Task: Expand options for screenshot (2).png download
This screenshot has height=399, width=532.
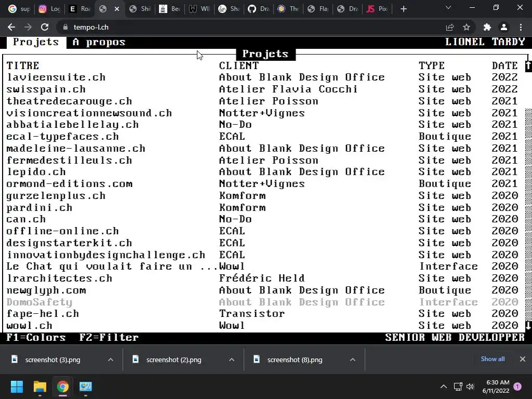Action: point(232,360)
